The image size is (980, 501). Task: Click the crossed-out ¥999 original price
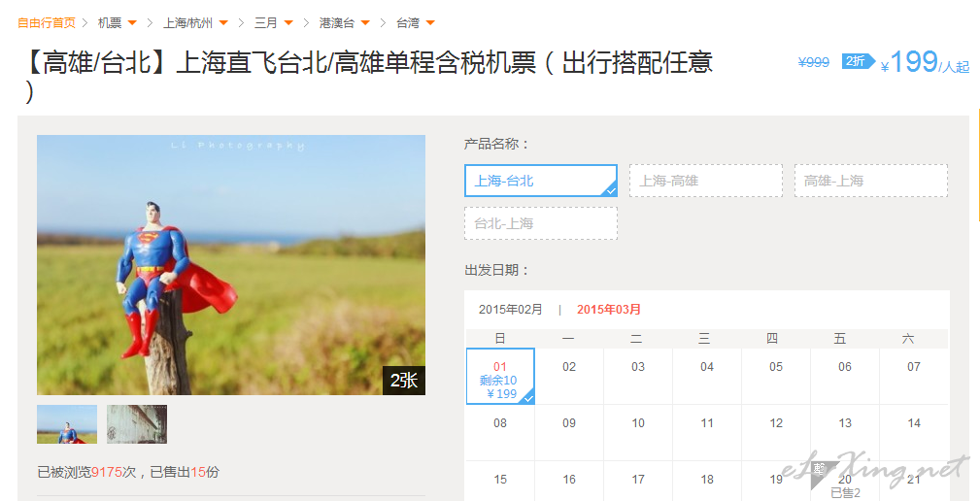click(x=814, y=62)
